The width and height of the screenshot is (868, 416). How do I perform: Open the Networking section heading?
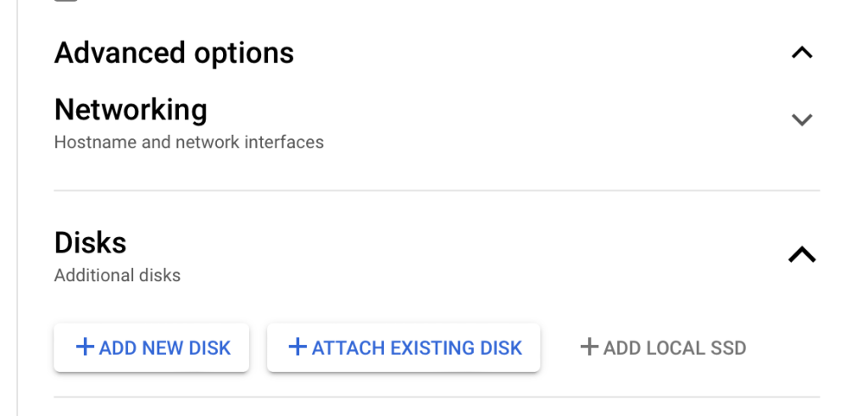pyautogui.click(x=131, y=110)
